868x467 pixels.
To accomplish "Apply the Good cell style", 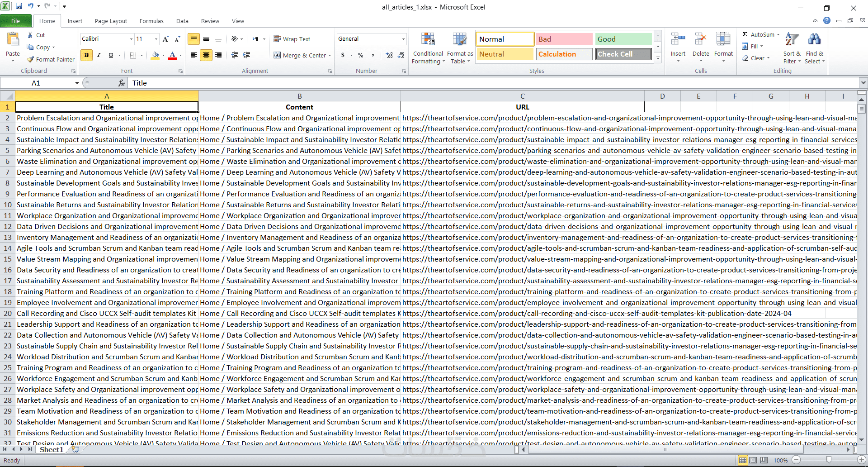I will (623, 39).
